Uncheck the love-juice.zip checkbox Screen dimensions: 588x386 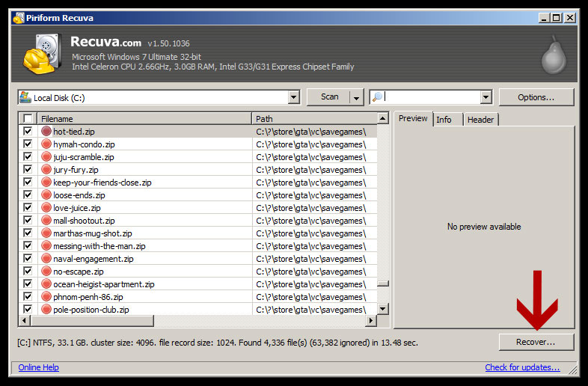point(28,207)
